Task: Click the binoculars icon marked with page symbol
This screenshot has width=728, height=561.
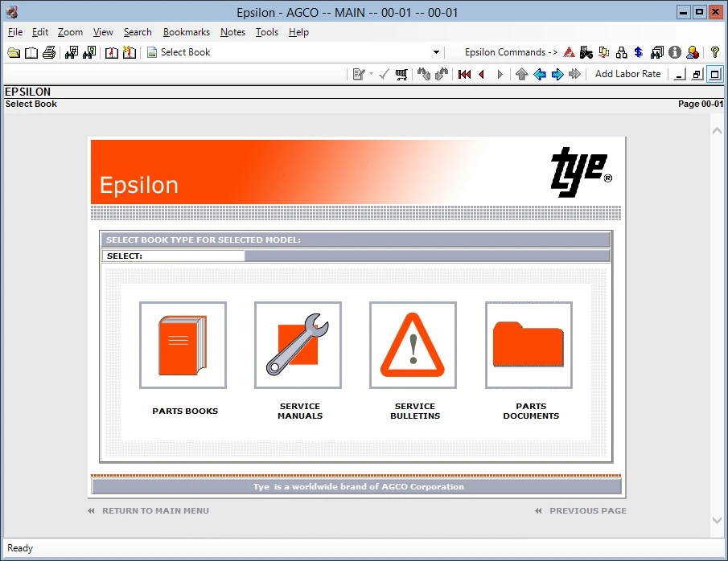Action: coord(89,52)
